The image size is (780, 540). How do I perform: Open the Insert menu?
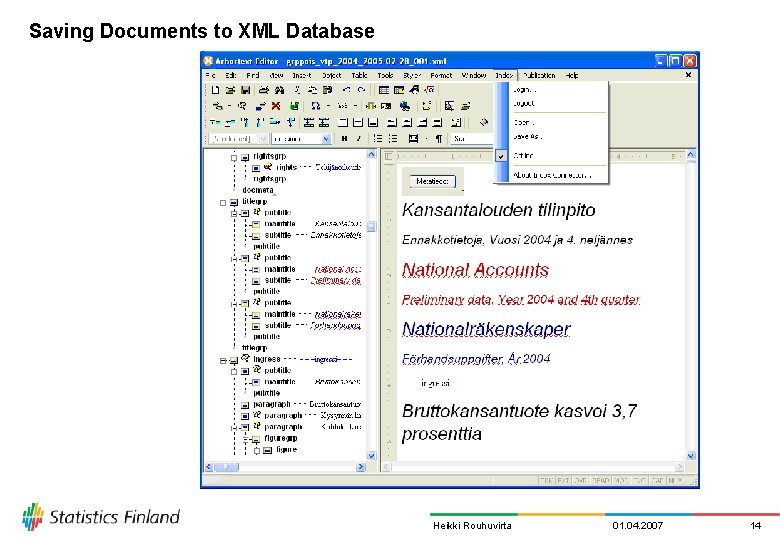(x=301, y=75)
